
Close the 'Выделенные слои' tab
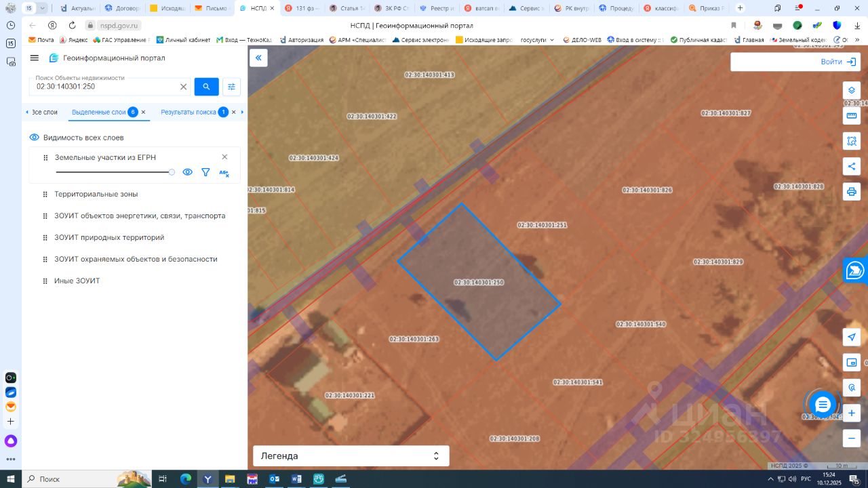[x=143, y=112]
